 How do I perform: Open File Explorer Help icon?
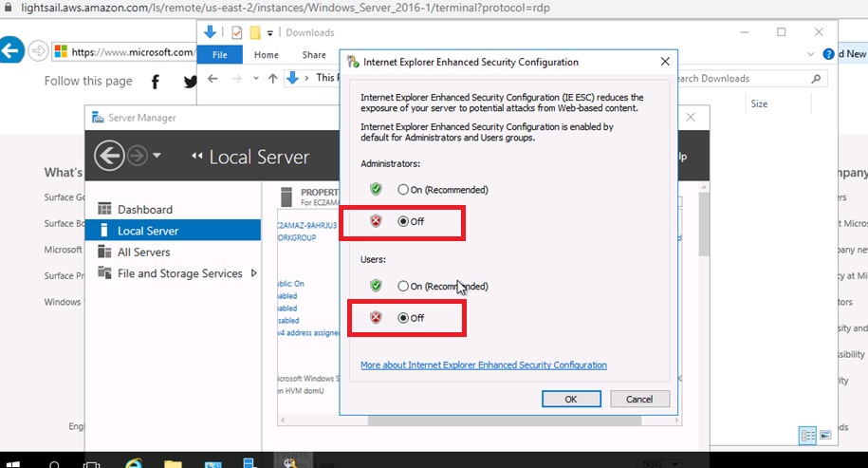point(829,54)
